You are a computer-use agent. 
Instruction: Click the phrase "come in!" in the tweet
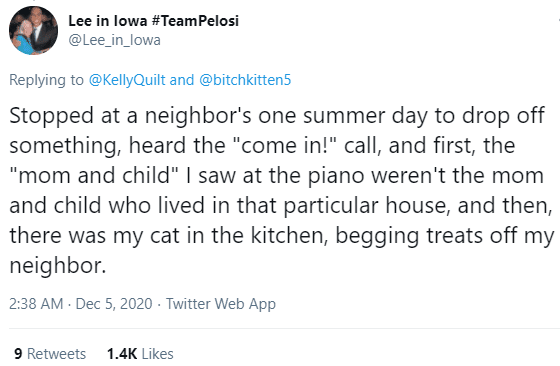point(285,145)
